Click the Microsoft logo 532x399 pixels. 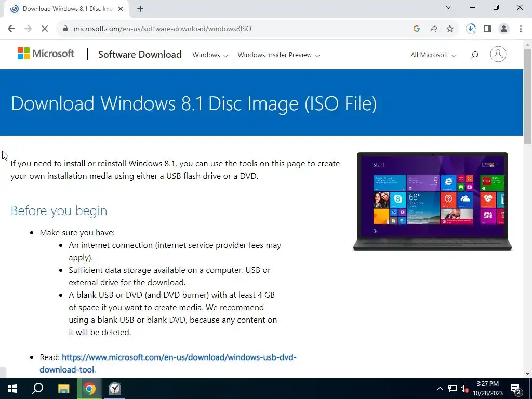point(46,54)
